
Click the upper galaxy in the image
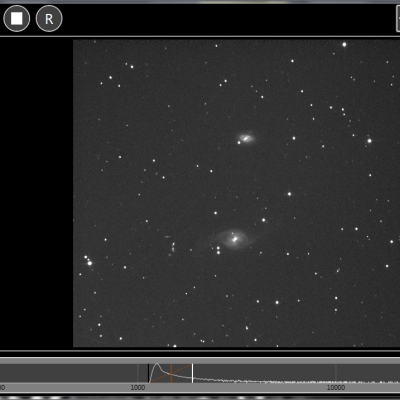point(246,138)
